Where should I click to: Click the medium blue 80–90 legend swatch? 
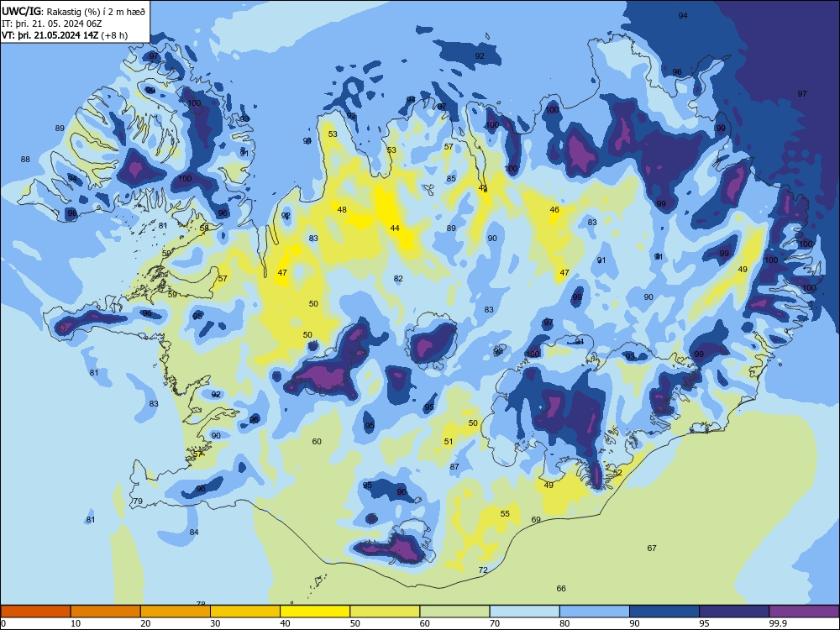point(595,612)
